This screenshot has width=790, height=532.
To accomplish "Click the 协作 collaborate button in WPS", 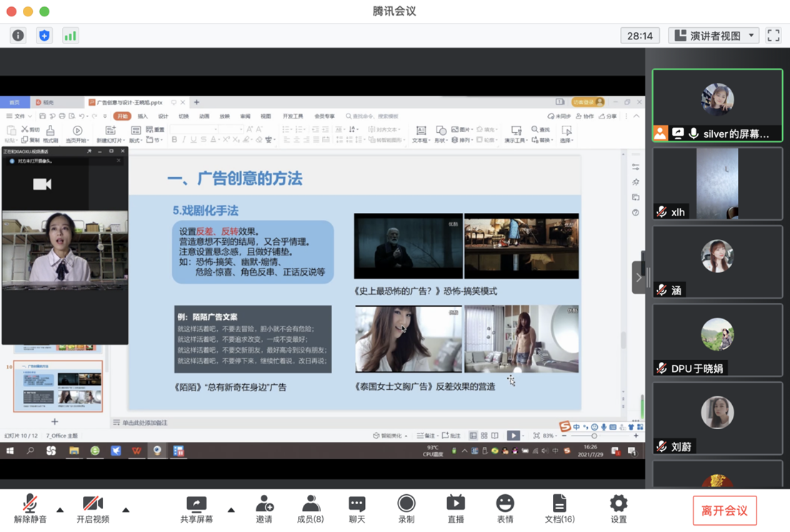I will 584,116.
